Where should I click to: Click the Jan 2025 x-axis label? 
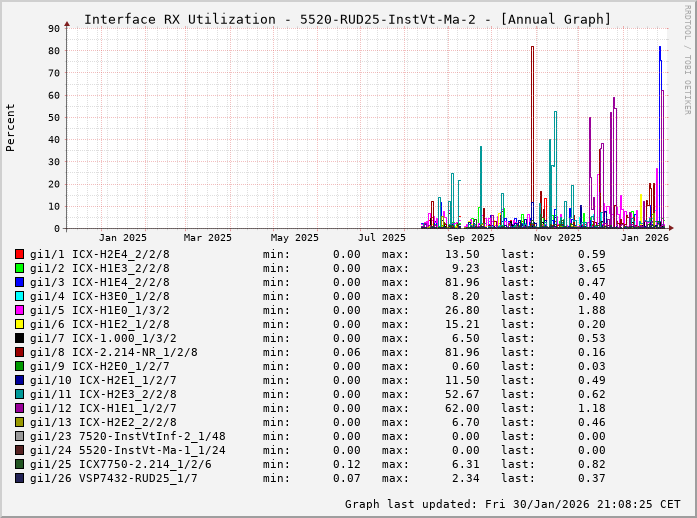pyautogui.click(x=123, y=237)
